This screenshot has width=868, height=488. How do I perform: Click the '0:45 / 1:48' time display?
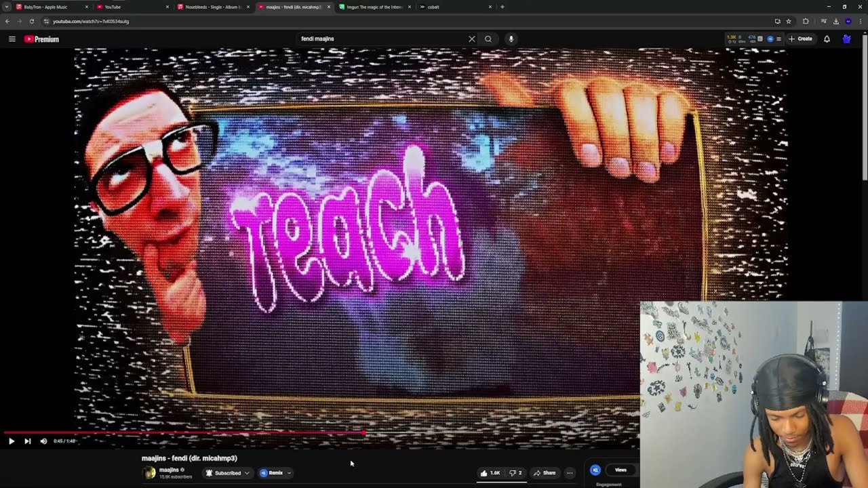(x=64, y=441)
